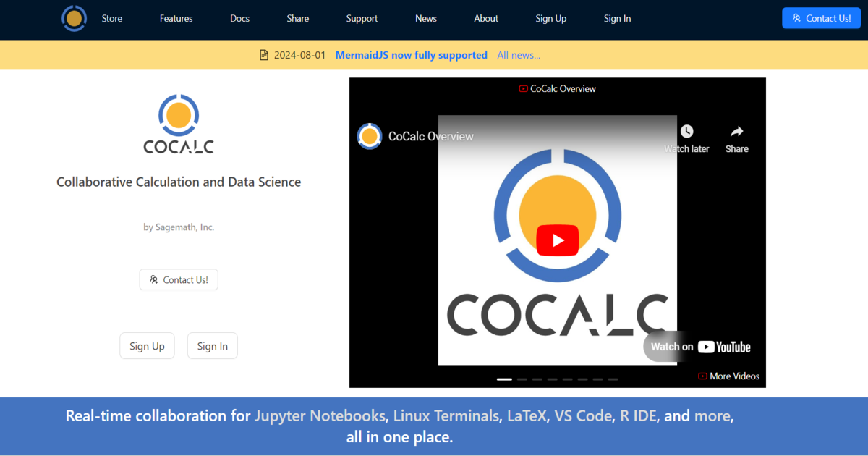
Task: Save video with Watch later icon
Action: click(686, 131)
